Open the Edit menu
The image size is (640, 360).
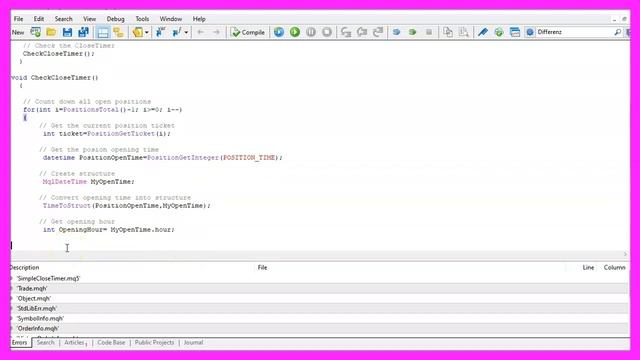(39, 19)
